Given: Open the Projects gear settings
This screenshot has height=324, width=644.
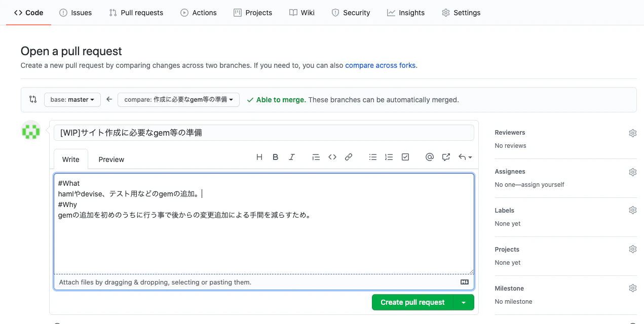Looking at the screenshot, I should [633, 249].
